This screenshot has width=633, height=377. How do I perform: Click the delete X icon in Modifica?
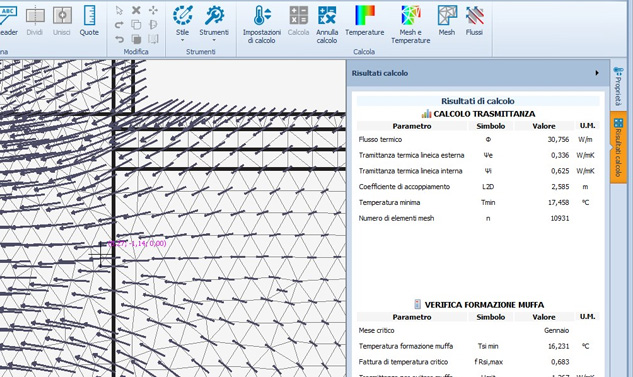(x=136, y=10)
